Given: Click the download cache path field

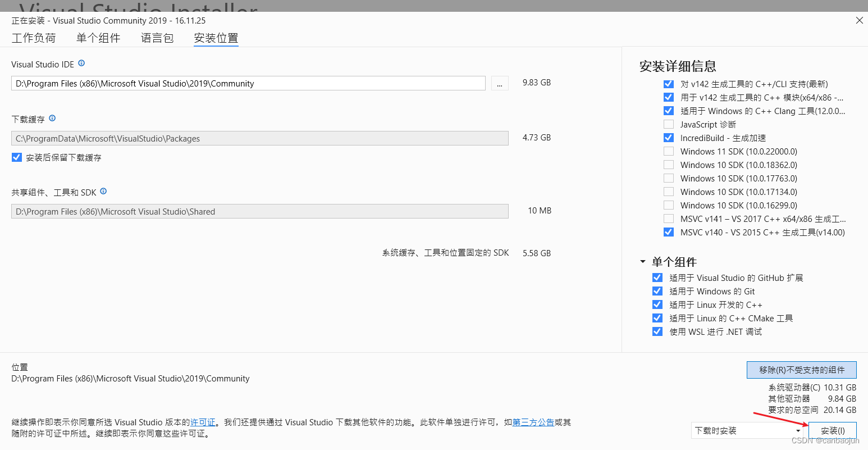Looking at the screenshot, I should [x=260, y=138].
